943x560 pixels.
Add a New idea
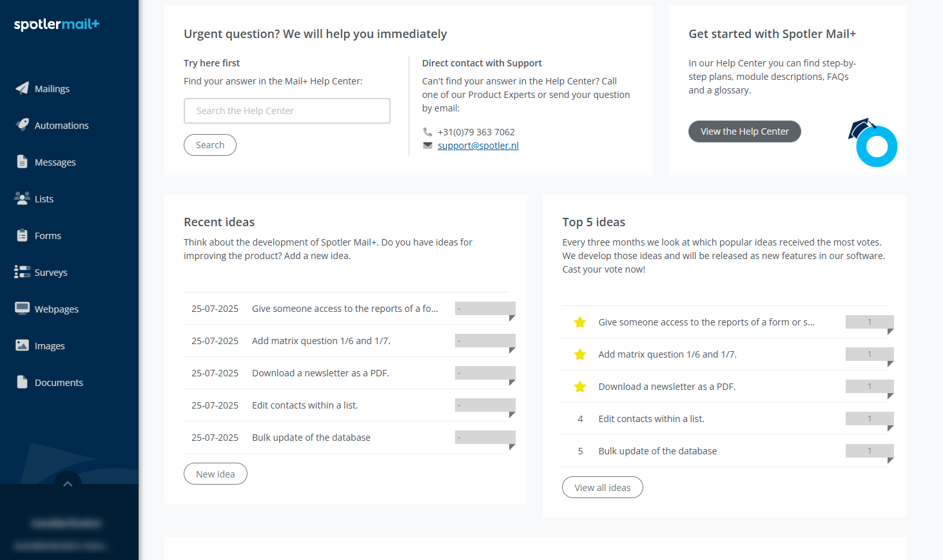tap(215, 474)
